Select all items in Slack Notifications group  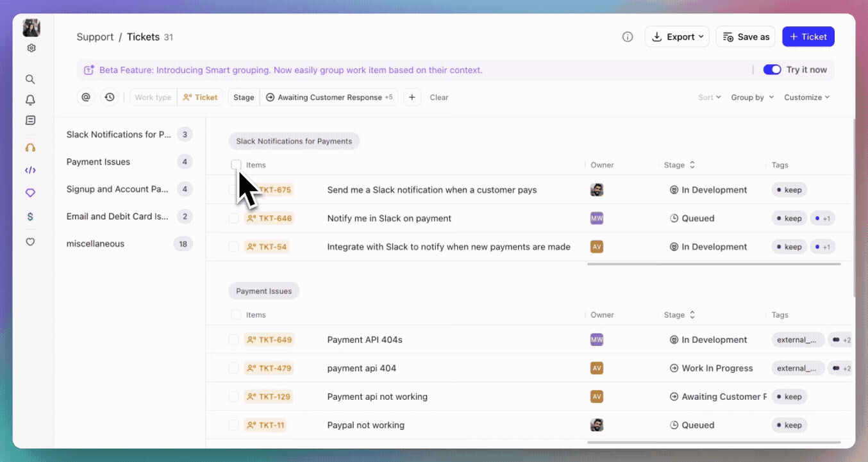tap(236, 165)
